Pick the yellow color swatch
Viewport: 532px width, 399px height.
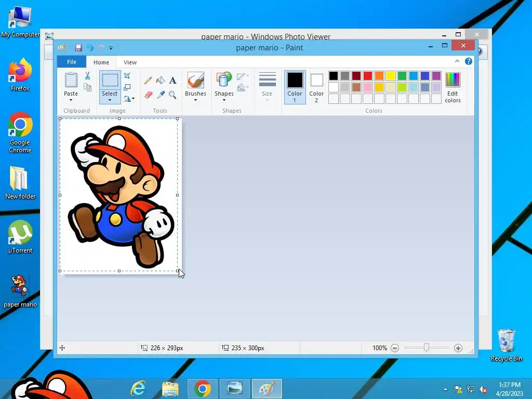(391, 76)
